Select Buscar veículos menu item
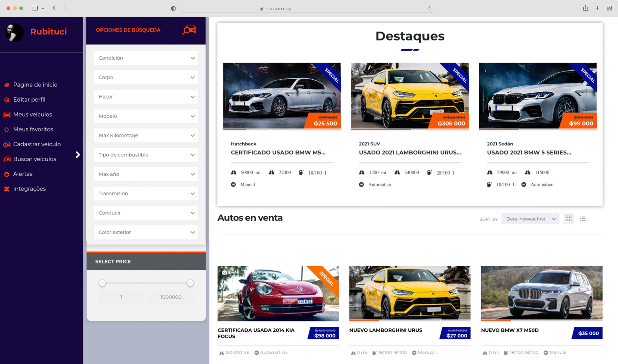This screenshot has height=364, width=618. click(x=35, y=159)
